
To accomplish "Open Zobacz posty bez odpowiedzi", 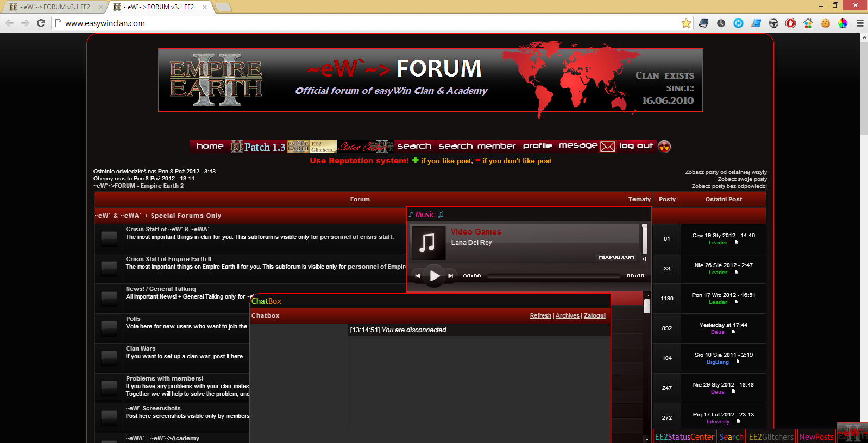I will pos(729,186).
